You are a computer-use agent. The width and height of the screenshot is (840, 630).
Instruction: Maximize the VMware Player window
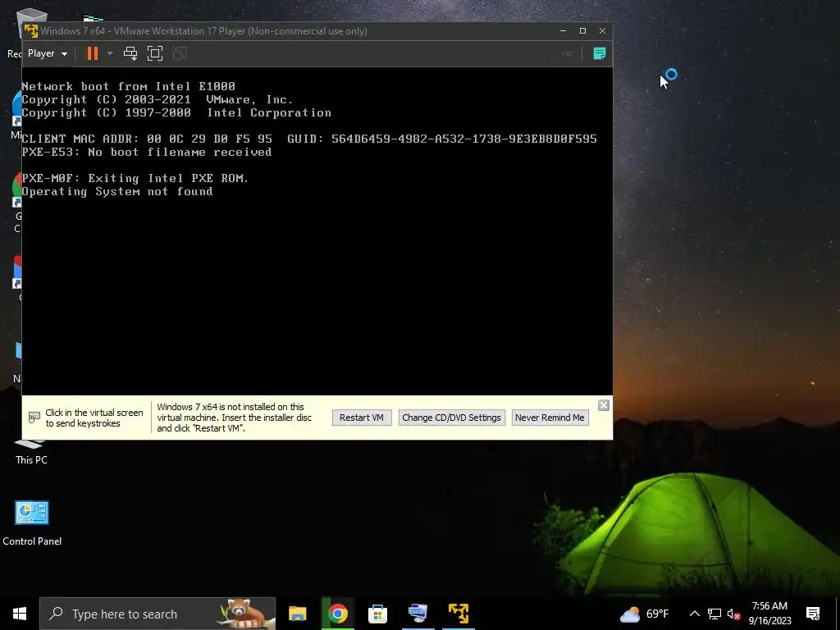pos(583,31)
